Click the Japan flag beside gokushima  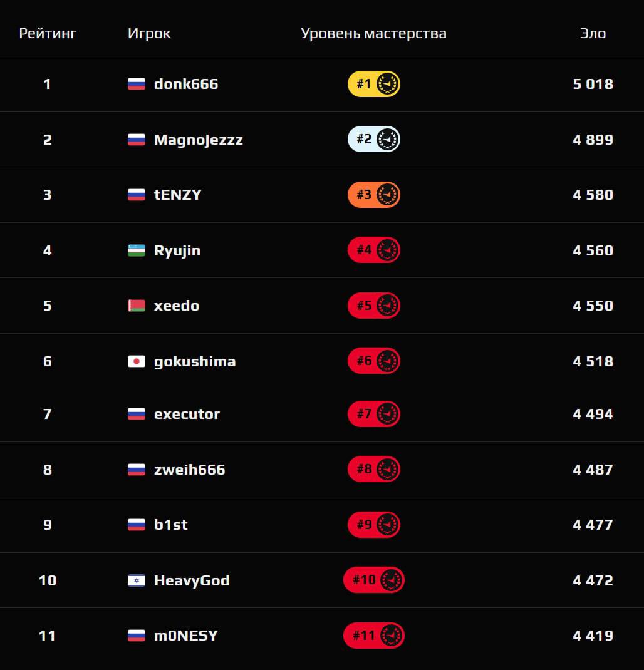(137, 361)
